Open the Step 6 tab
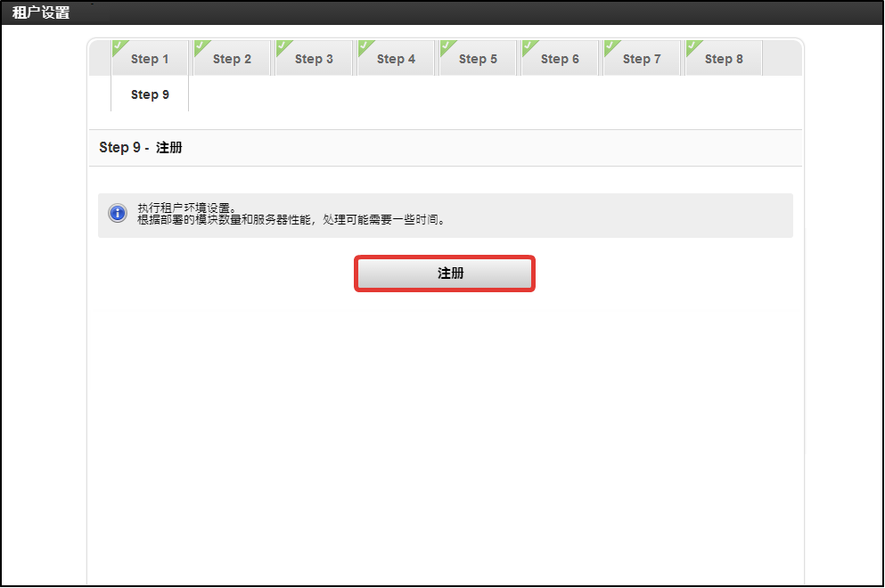 click(560, 58)
